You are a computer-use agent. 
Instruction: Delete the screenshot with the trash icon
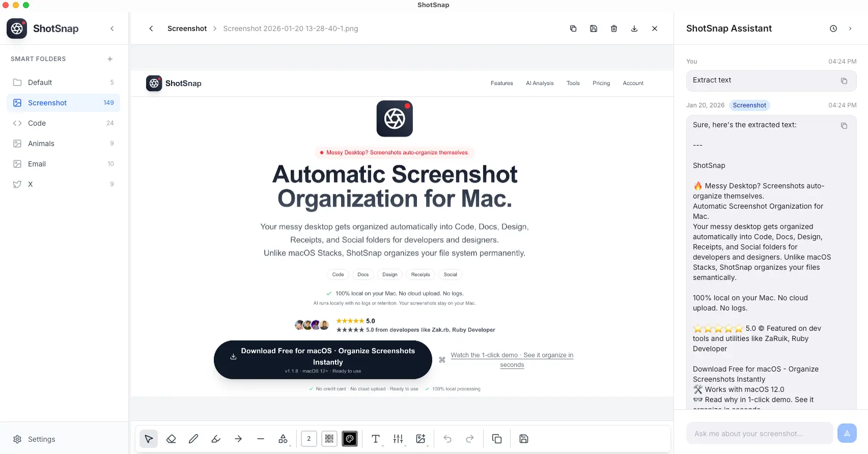[x=614, y=29]
